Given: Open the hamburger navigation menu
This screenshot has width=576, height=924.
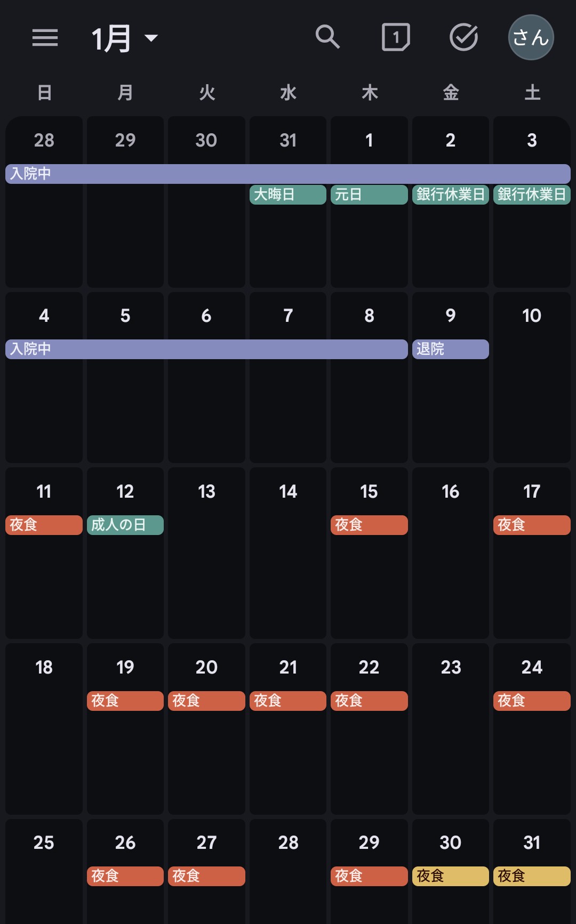Looking at the screenshot, I should coord(45,37).
